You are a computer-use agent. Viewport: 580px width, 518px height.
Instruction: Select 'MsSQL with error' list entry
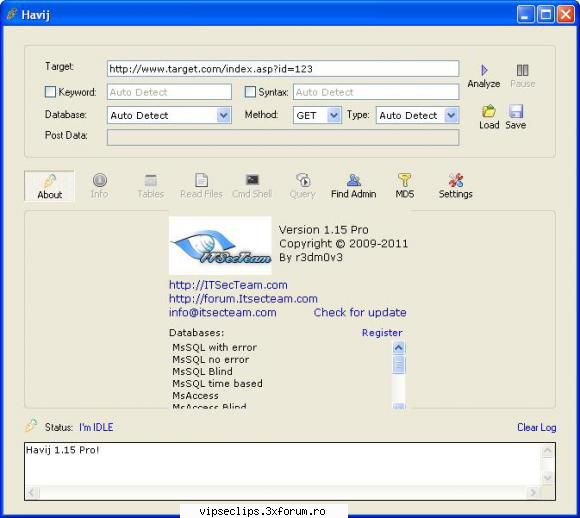(x=215, y=347)
